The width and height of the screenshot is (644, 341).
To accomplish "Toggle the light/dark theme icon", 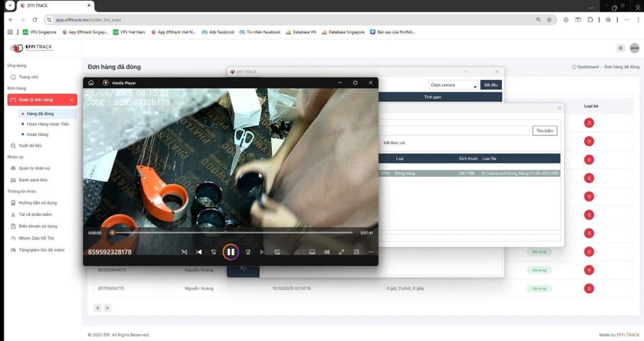I will pyautogui.click(x=621, y=48).
